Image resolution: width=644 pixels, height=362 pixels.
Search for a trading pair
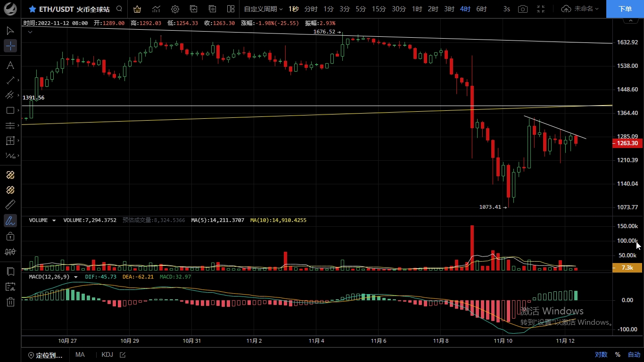click(119, 9)
